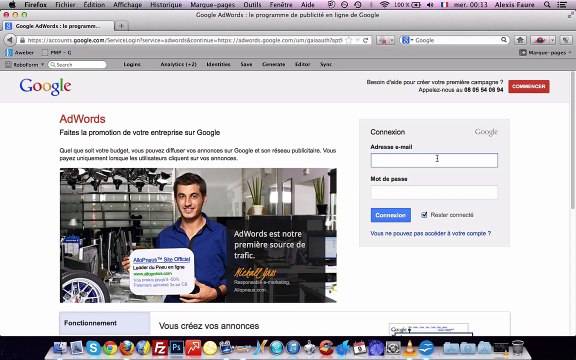Open System Preferences gear in the Dock
This screenshot has width=576, height=360.
pyautogui.click(x=393, y=348)
